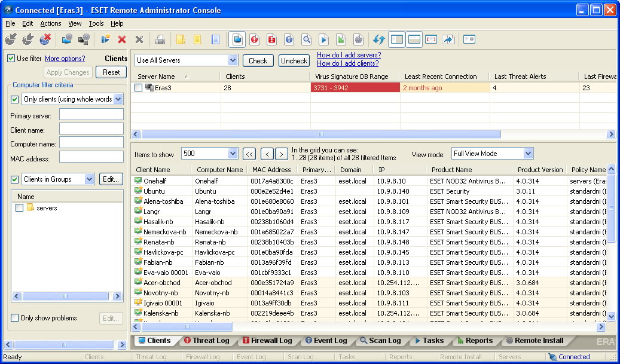This screenshot has height=364, width=620.
Task: Click the Scan Log magnifier toolbar icon
Action: (307, 39)
